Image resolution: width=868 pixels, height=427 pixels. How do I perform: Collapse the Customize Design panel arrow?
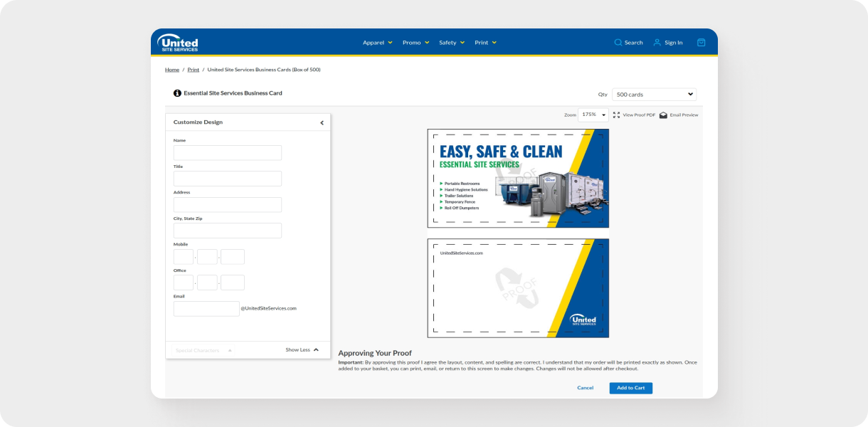pyautogui.click(x=322, y=122)
